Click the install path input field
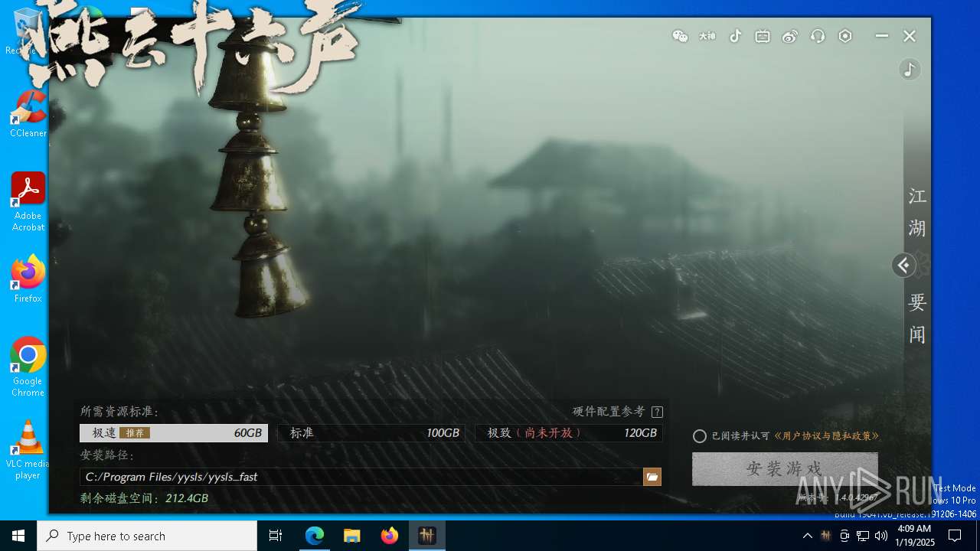This screenshot has height=551, width=980. [x=361, y=477]
